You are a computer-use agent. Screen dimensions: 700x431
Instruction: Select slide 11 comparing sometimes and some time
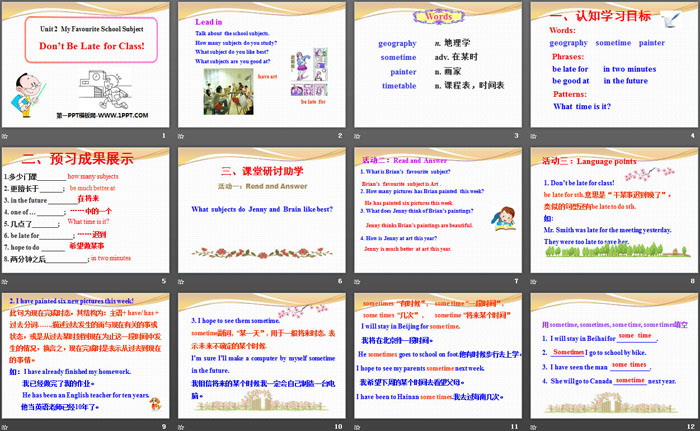pos(438,356)
